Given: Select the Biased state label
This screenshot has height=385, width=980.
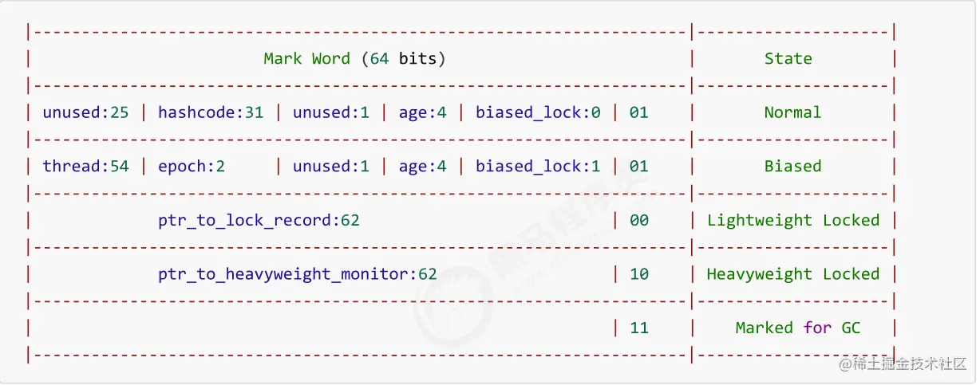Looking at the screenshot, I should tap(792, 167).
